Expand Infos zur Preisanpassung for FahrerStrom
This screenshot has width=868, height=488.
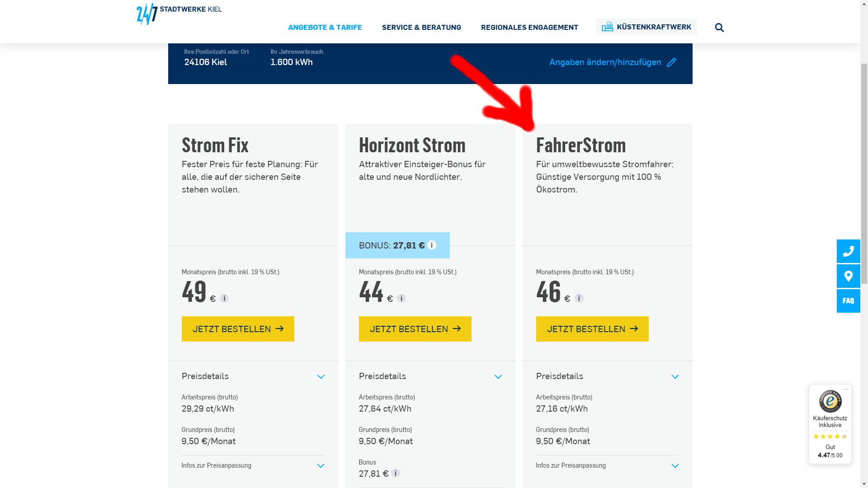(675, 465)
